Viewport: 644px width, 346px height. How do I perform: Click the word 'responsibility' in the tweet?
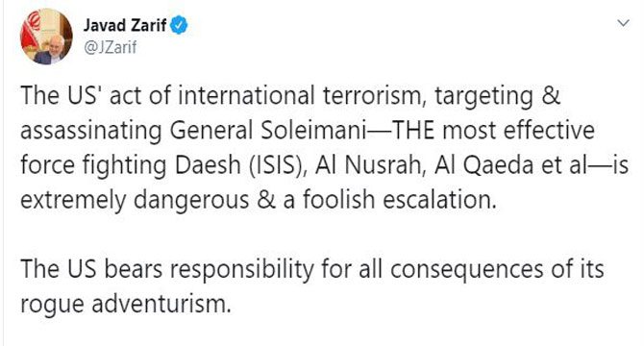[242, 270]
